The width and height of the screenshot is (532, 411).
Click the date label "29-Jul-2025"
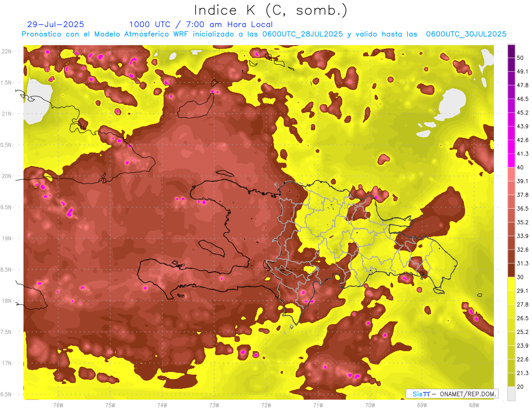[55, 24]
